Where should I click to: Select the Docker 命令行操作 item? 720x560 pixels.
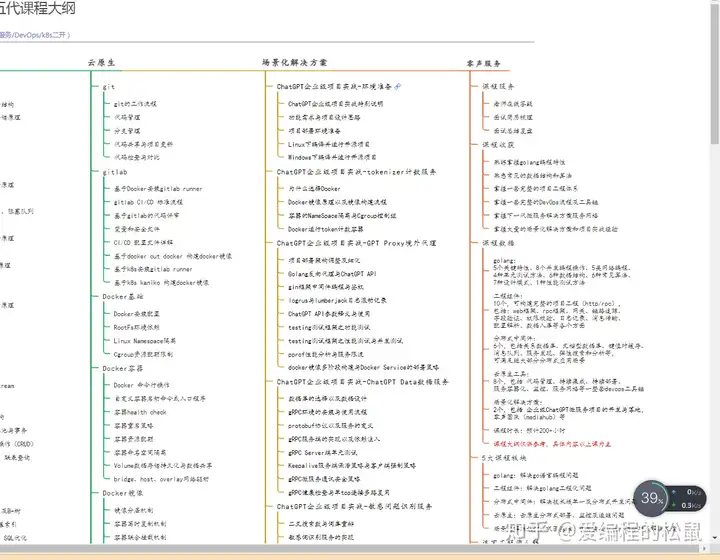141,385
